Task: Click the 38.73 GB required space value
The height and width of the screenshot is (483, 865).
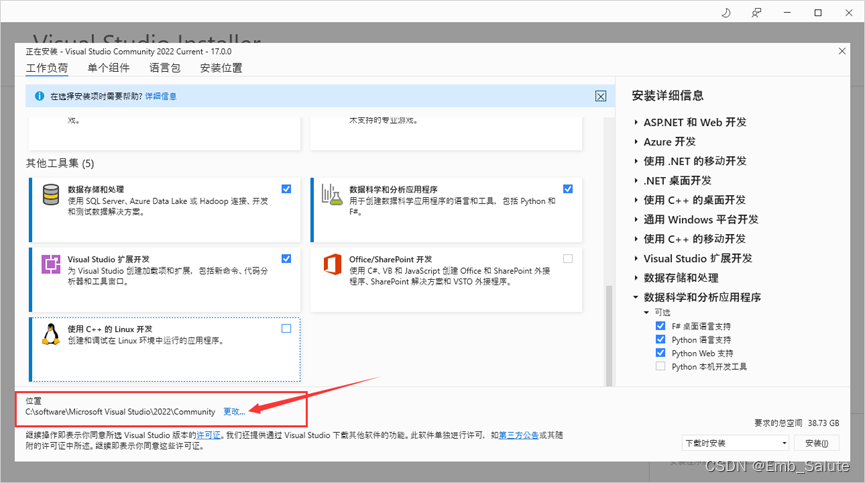Action: pos(824,423)
